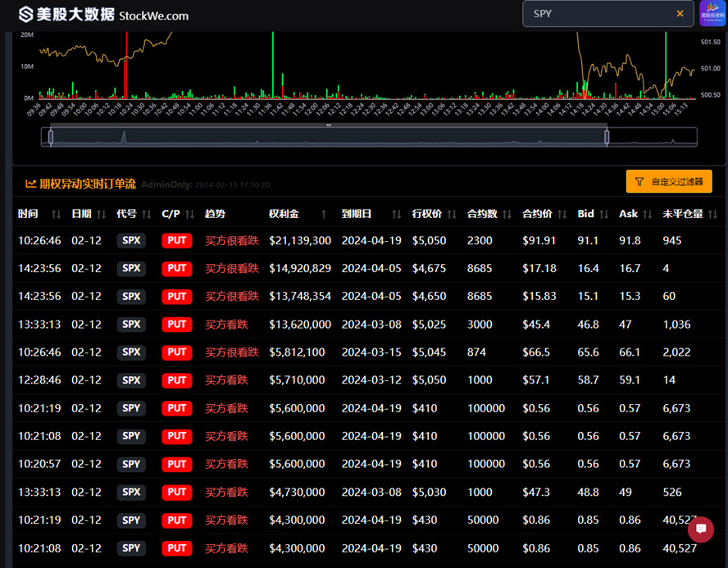This screenshot has width=728, height=568.
Task: Click time cell 12:28:46
Action: coord(39,380)
